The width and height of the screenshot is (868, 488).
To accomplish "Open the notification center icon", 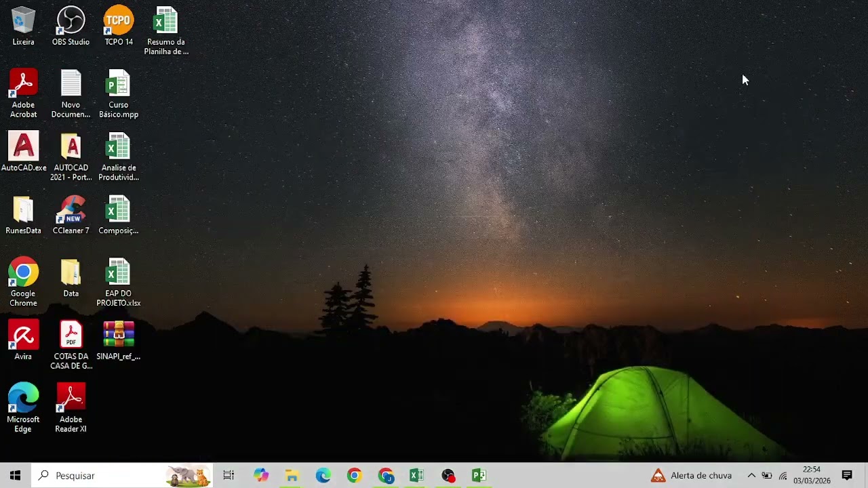I will tap(847, 475).
